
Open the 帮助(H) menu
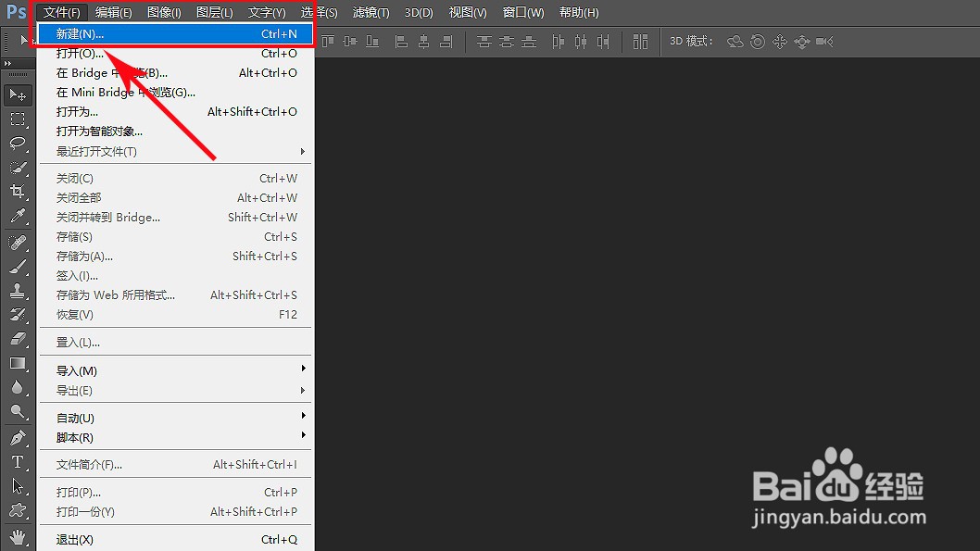[x=579, y=12]
